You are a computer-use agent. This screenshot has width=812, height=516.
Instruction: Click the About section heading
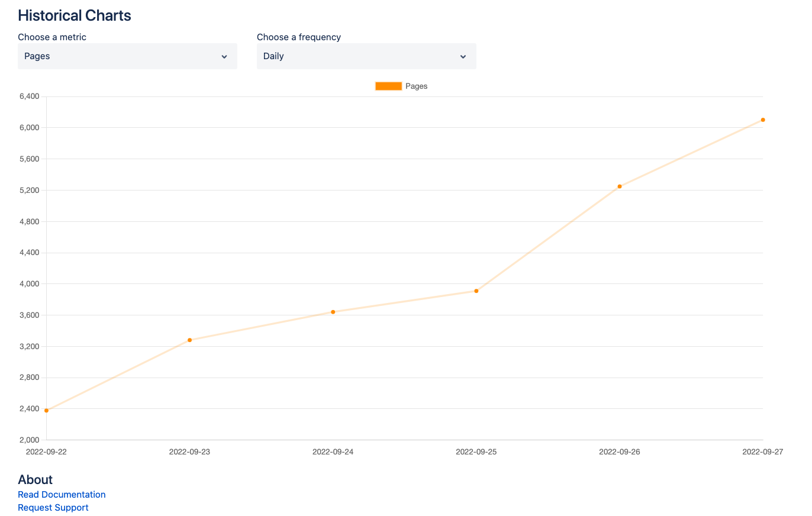coord(36,480)
